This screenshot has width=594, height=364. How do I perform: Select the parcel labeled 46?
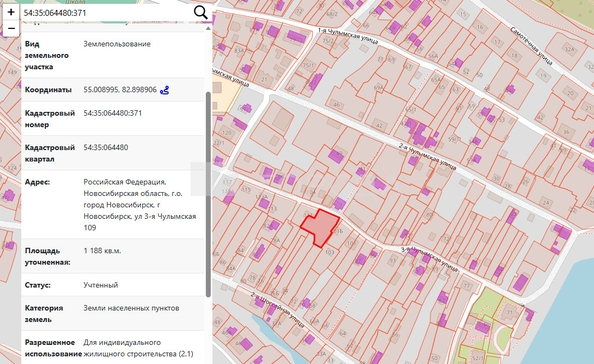[x=336, y=105]
